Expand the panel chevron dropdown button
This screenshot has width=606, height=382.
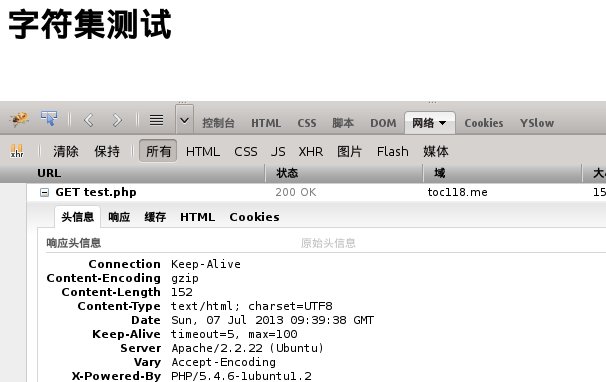(x=184, y=120)
